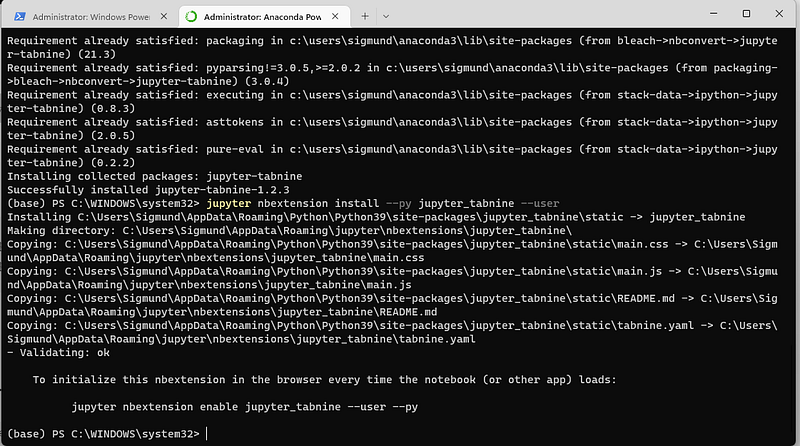Click the 'Making directory:' output line

click(289, 231)
